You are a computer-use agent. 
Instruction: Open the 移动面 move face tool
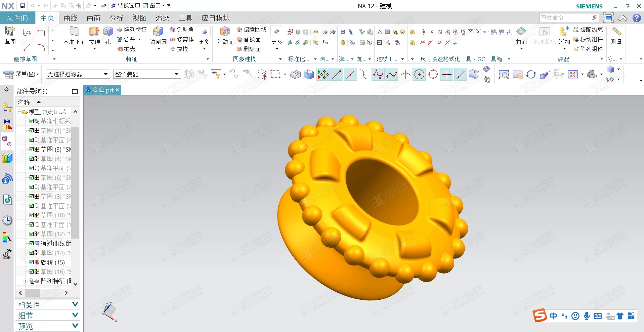(225, 36)
